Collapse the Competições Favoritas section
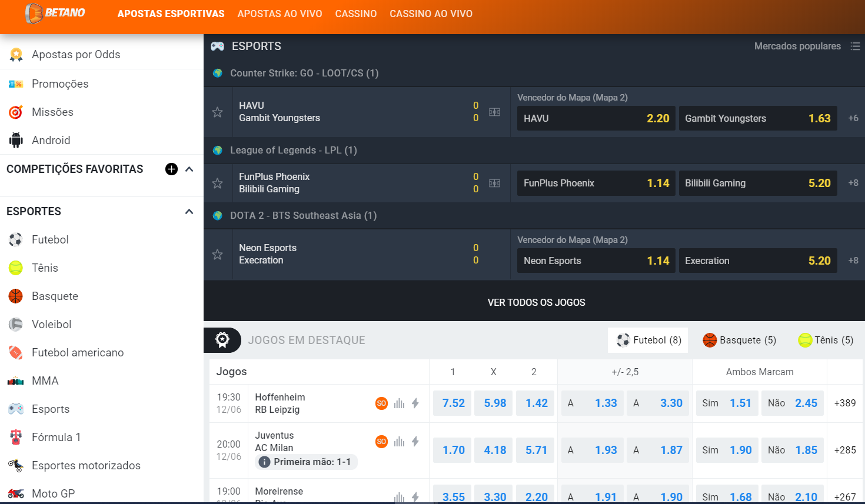This screenshot has height=504, width=865. (189, 169)
